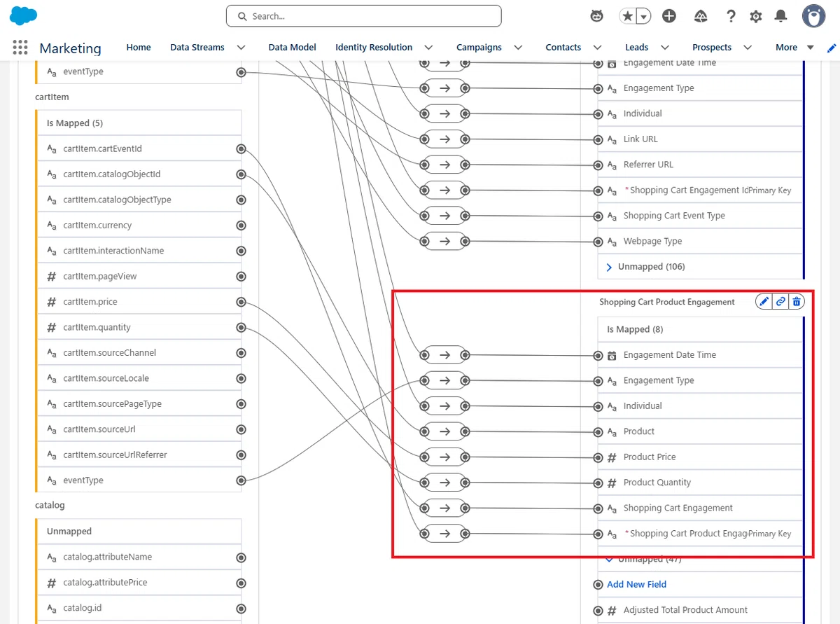Select the cartItem.currency connection point
Viewport: 840px width, 624px height.
(241, 226)
